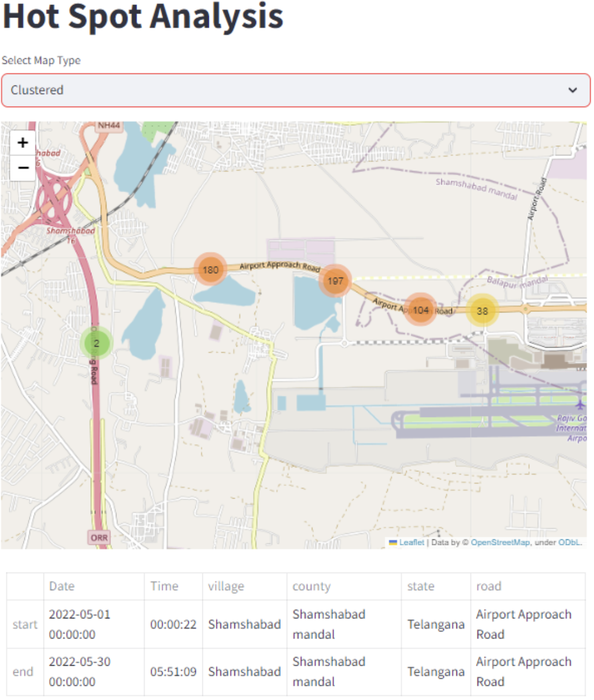Select the end row time cell 05:51:09
The image size is (594, 700).
(x=173, y=672)
